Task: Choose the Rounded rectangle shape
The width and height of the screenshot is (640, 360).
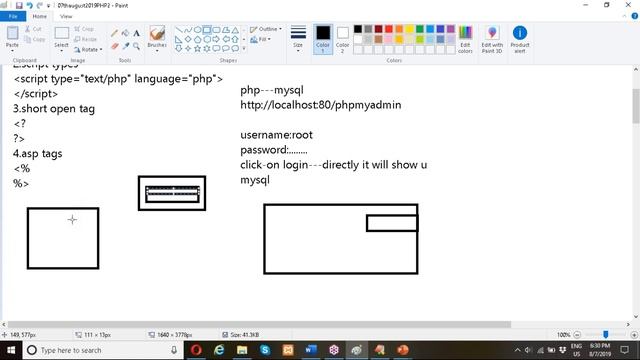Action: coord(216,30)
